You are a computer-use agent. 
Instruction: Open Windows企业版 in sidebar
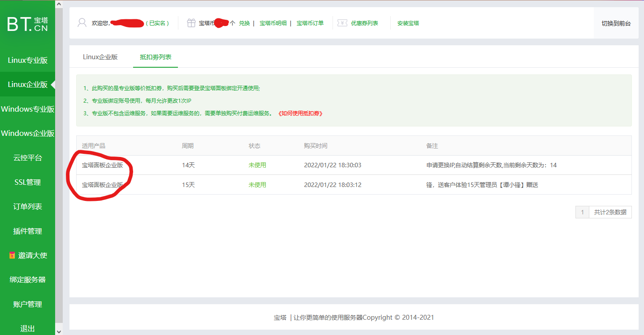click(x=28, y=133)
